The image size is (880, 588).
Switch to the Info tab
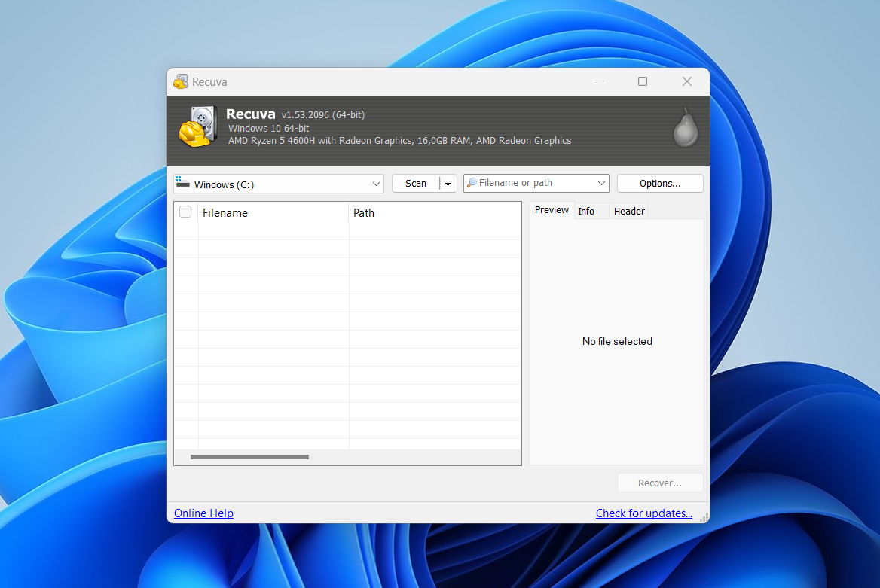[x=586, y=211]
